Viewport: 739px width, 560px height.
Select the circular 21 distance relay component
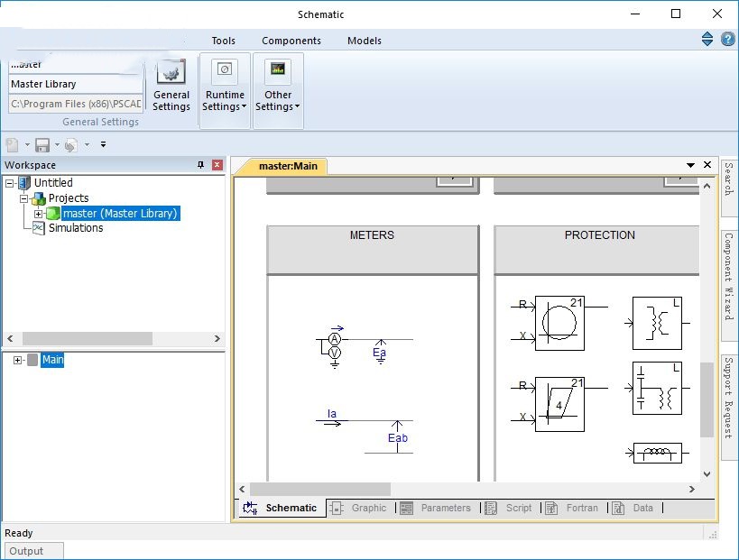(x=559, y=324)
